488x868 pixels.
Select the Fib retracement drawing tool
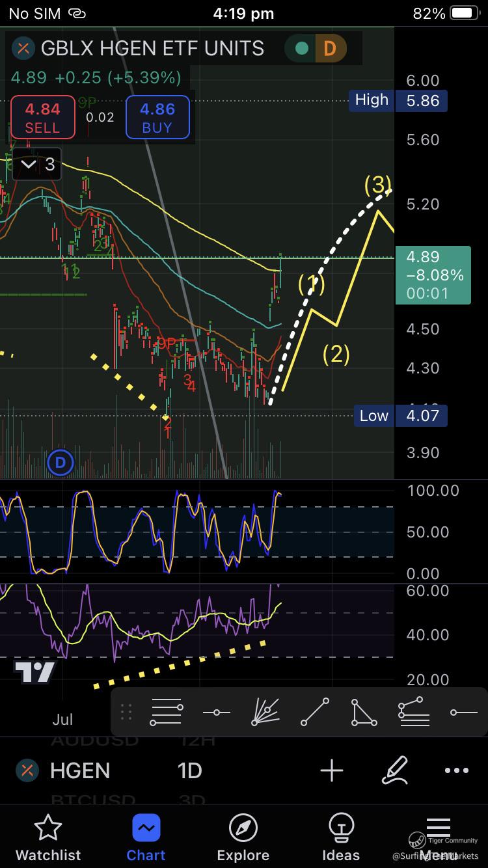167,712
